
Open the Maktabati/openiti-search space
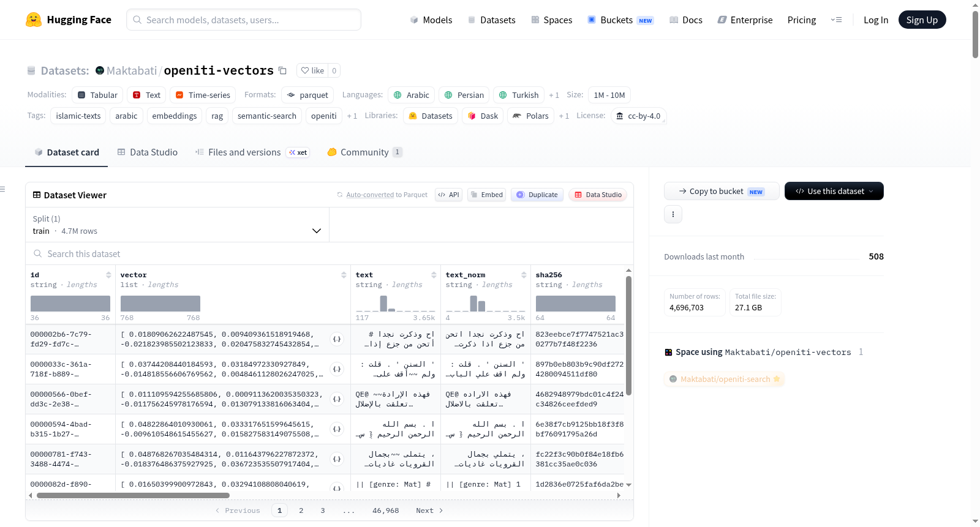click(725, 379)
